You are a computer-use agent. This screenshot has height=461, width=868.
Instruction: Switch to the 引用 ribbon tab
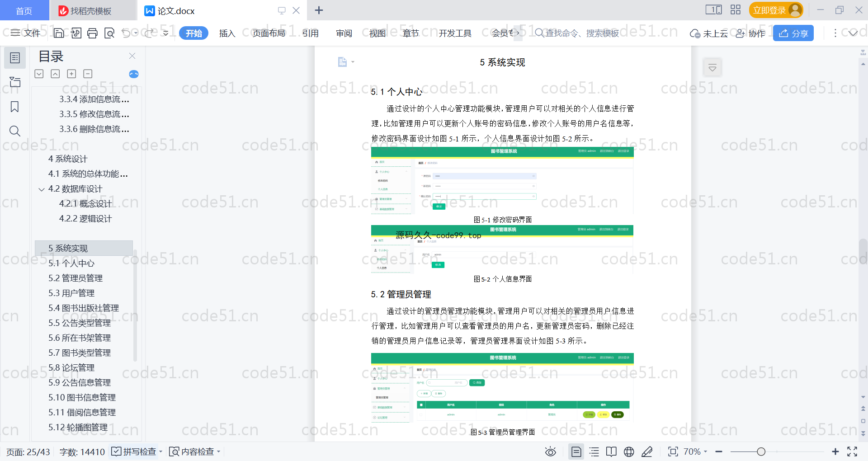coord(311,33)
